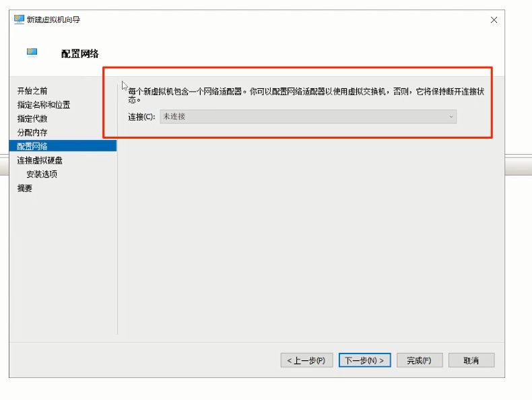This screenshot has width=532, height=400.
Task: Click the wizard title bar icon
Action: pyautogui.click(x=19, y=20)
